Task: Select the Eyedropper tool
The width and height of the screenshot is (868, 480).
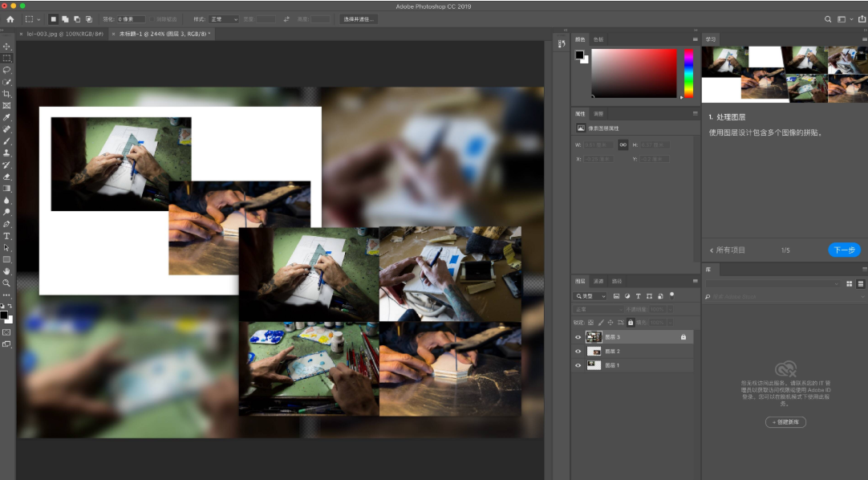Action: pos(6,117)
